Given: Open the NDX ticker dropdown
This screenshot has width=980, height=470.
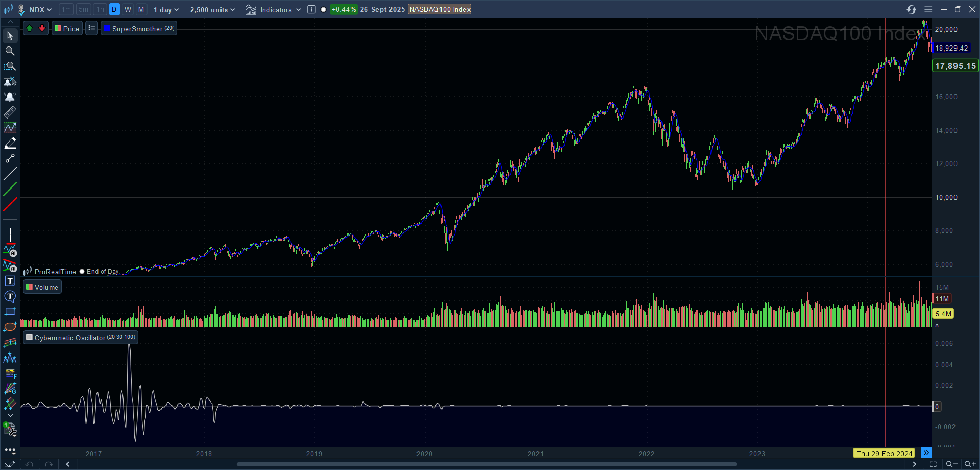Looking at the screenshot, I should 40,9.
